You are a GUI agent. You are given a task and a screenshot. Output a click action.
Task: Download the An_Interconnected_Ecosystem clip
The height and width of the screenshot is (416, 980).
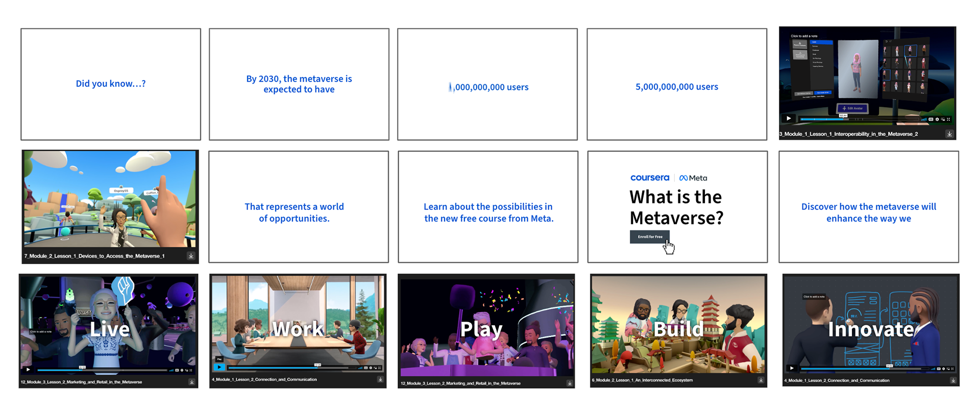pos(761,380)
